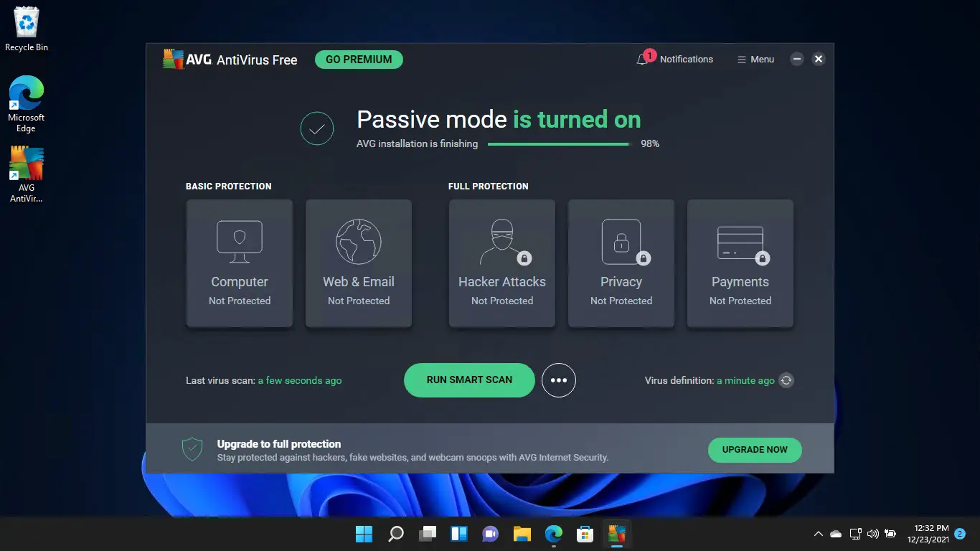Click the 'a minute ago' virus definition link
Screen dimensions: 980x551
[x=745, y=380]
